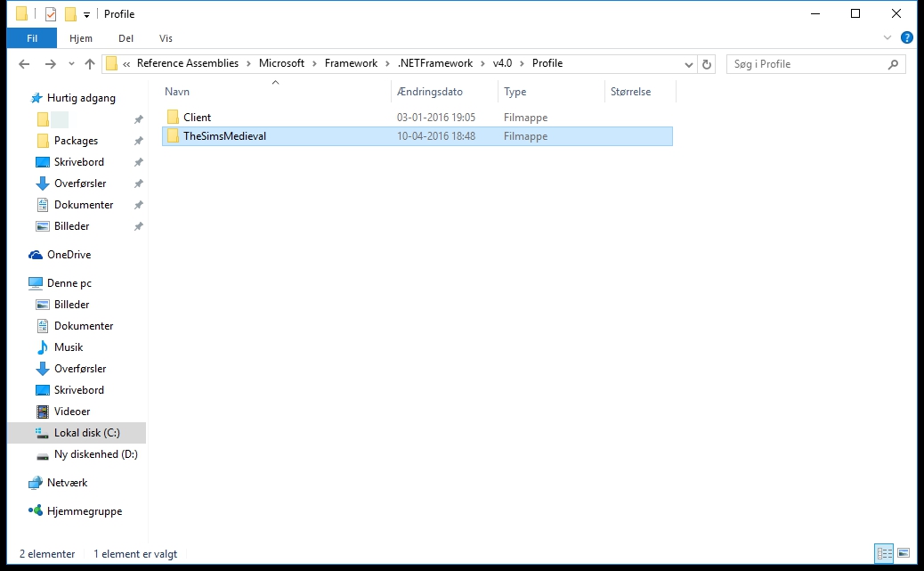Click the Up one level arrow
This screenshot has height=571, width=924.
(x=90, y=64)
